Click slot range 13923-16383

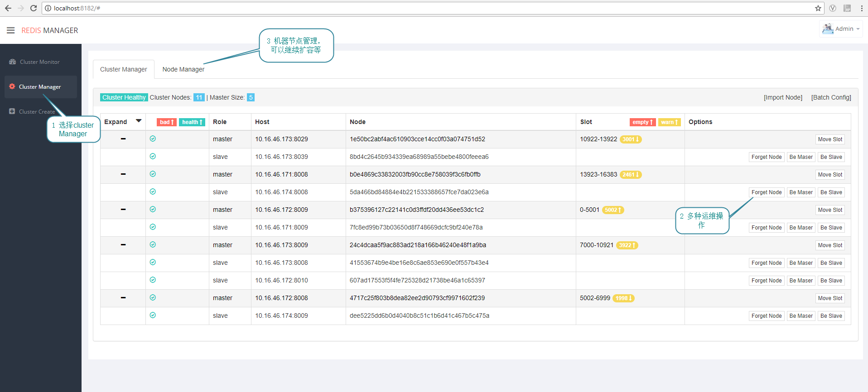click(598, 174)
